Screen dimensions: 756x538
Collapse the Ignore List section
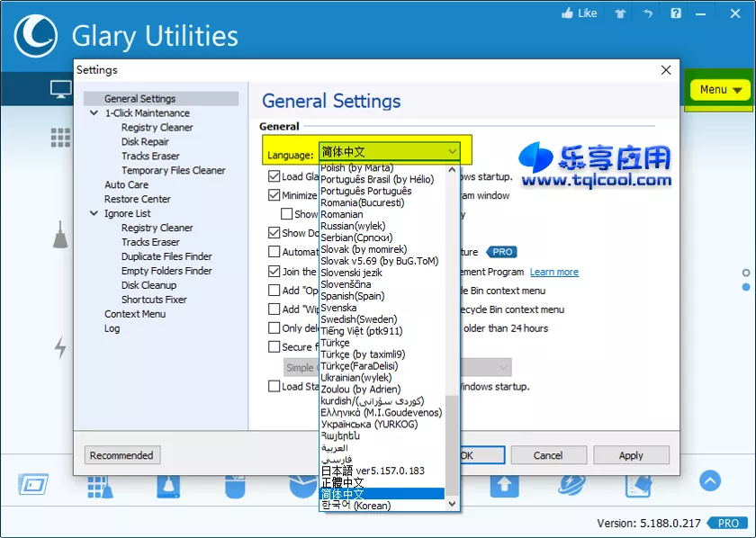[x=93, y=213]
